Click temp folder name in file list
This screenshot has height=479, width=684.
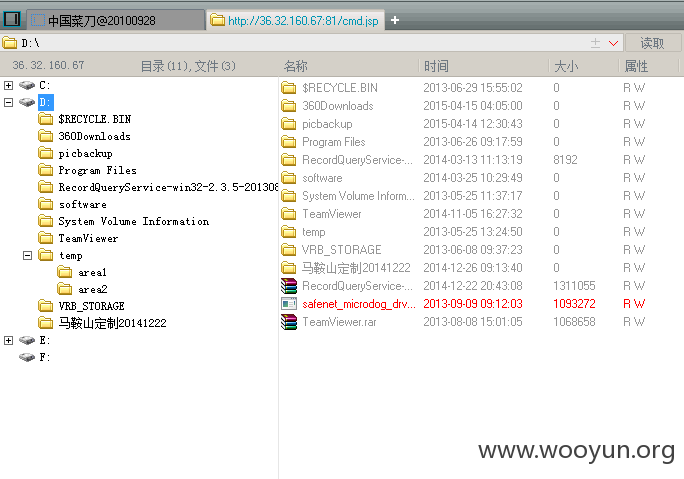[314, 232]
